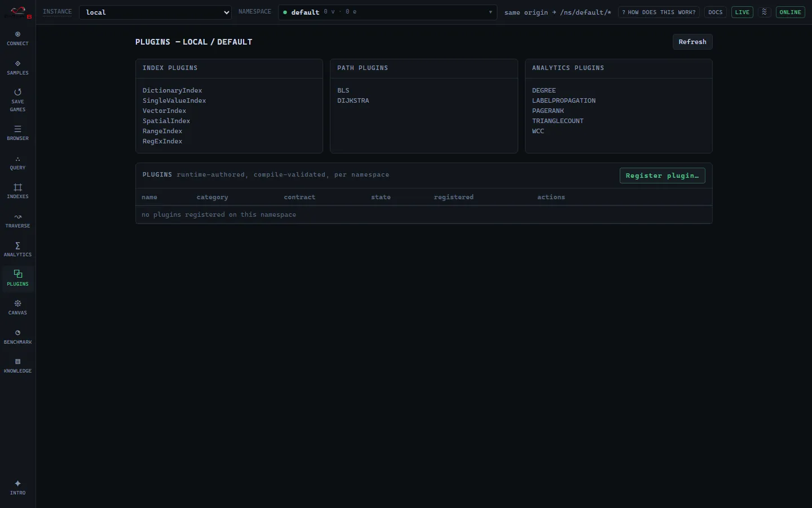Click the 'name' column header
This screenshot has width=812, height=508.
point(149,197)
